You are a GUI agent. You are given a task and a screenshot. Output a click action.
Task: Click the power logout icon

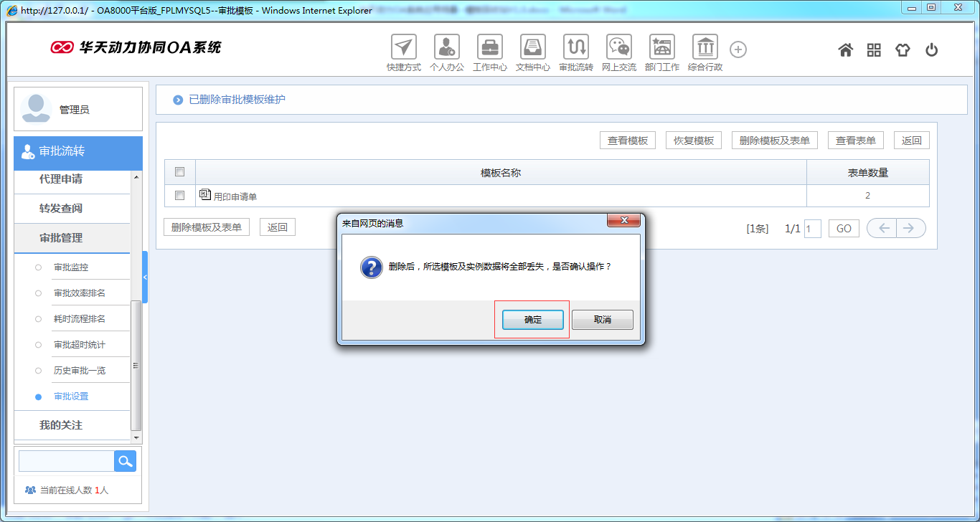tap(931, 50)
